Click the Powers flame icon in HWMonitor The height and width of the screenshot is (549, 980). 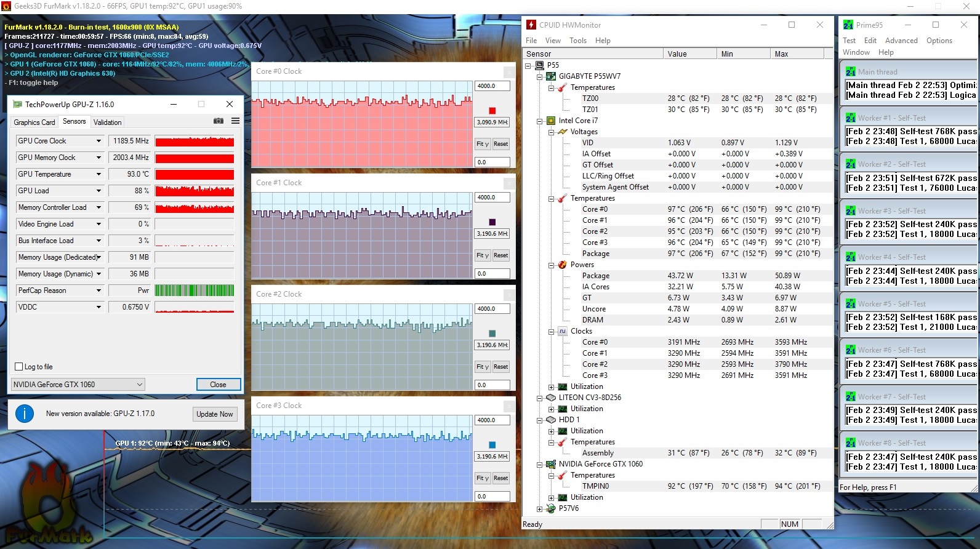(x=563, y=265)
